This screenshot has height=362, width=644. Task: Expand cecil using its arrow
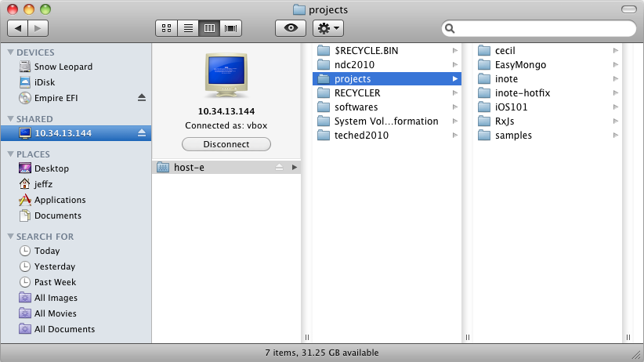(x=615, y=51)
